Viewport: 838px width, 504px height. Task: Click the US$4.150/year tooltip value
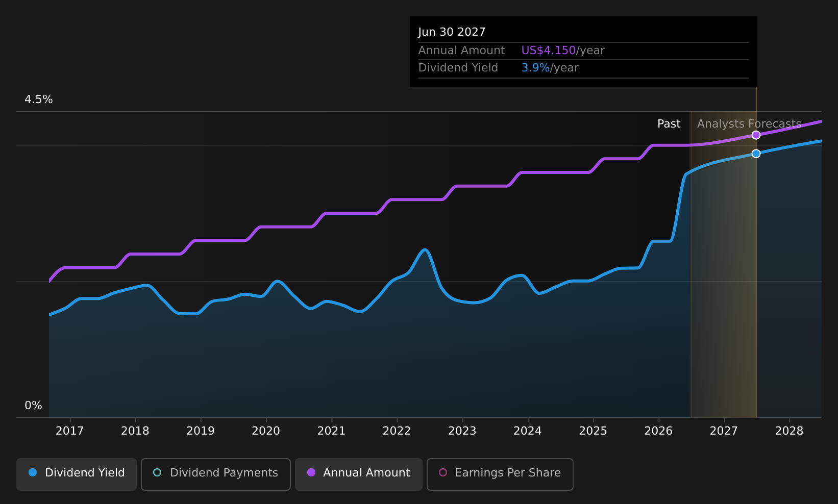pos(563,51)
